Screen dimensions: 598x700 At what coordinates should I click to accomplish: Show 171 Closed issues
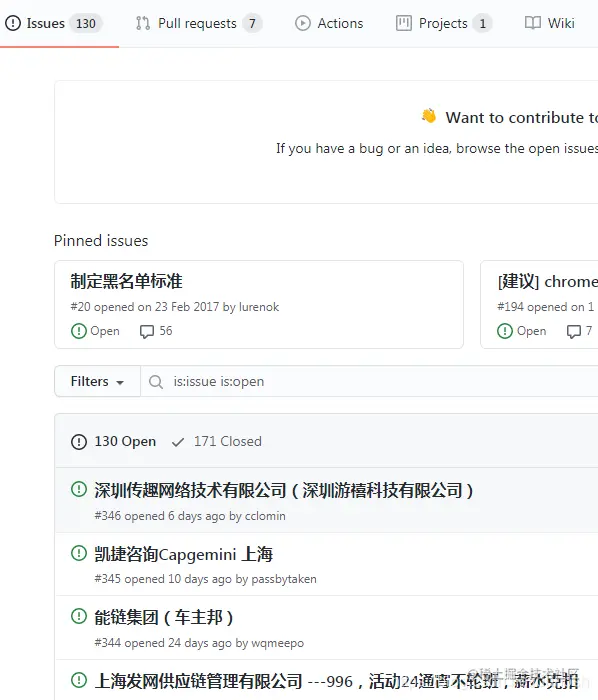[x=217, y=442]
